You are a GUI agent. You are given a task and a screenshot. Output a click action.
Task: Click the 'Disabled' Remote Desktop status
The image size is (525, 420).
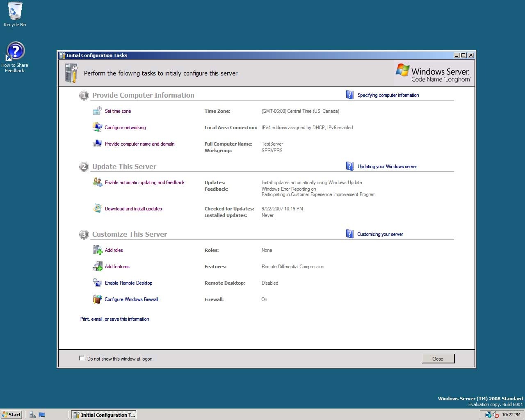click(x=270, y=283)
